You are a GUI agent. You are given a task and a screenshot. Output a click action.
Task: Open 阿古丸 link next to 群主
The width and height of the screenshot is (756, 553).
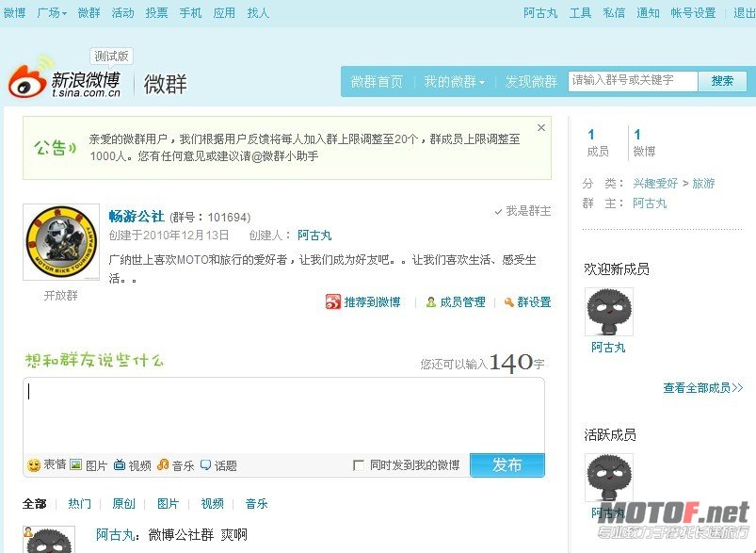click(650, 203)
